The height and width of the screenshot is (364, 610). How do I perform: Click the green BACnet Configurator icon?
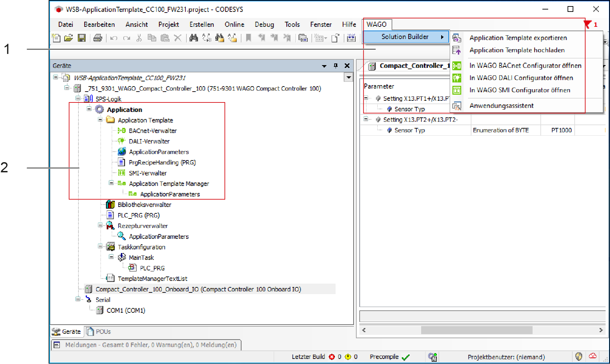pyautogui.click(x=457, y=66)
